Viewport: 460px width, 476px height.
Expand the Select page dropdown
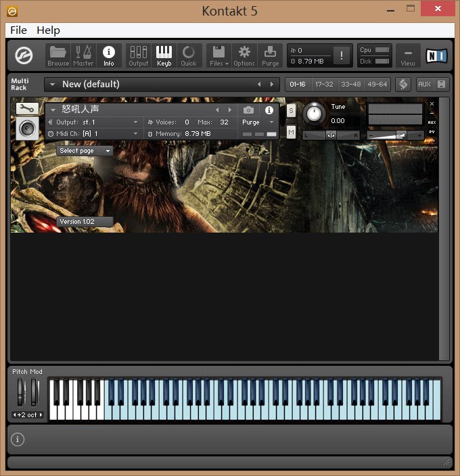pos(85,151)
